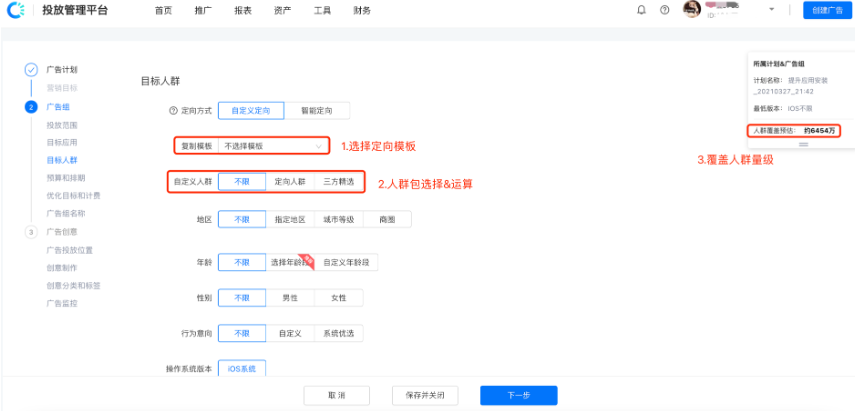Select 定向人群 option

point(290,182)
